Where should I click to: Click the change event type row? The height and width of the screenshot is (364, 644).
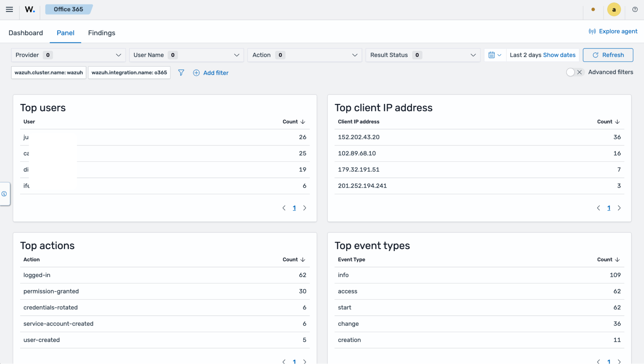point(479,324)
